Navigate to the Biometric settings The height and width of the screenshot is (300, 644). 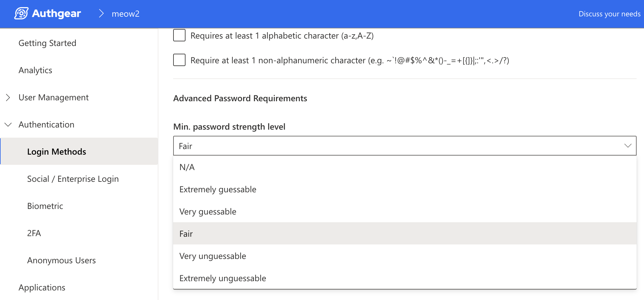point(45,206)
